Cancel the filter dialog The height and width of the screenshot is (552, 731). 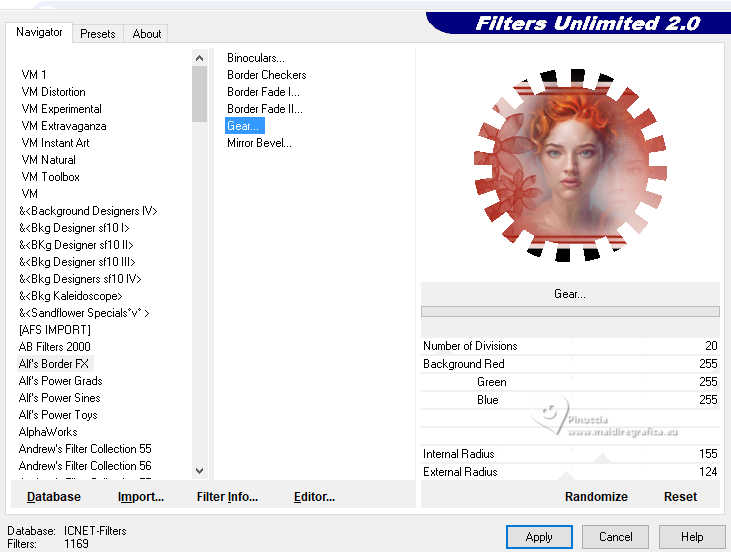(615, 537)
